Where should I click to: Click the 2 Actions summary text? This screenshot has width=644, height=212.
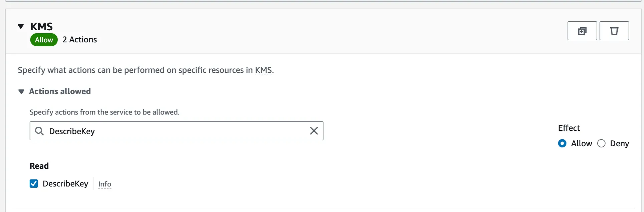coord(79,40)
